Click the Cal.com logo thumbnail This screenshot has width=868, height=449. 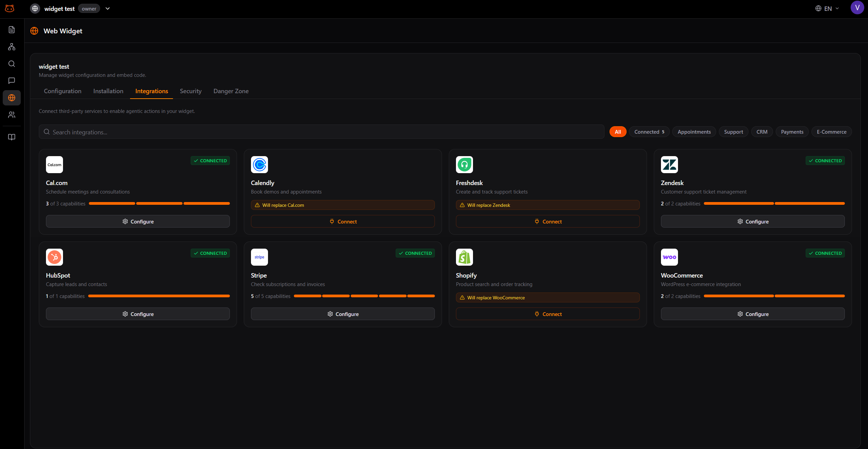54,165
